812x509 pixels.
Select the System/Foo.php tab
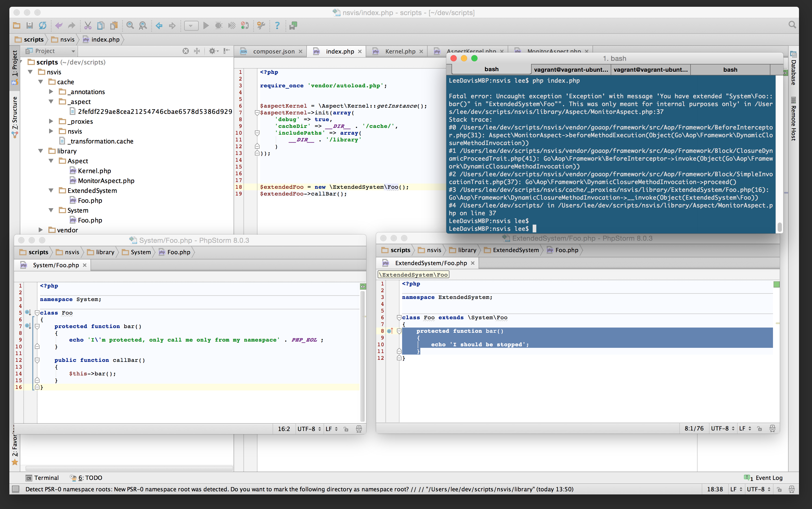point(53,265)
